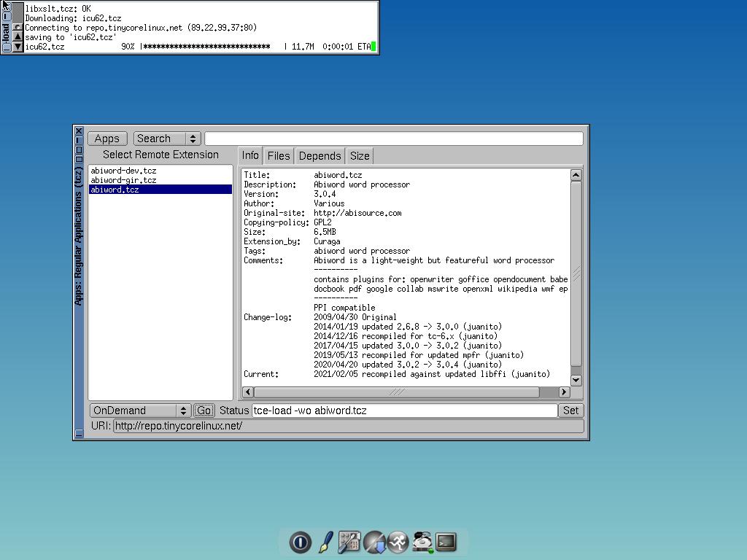Click the horizontal scrollbar thumb in info pane

tap(397, 392)
